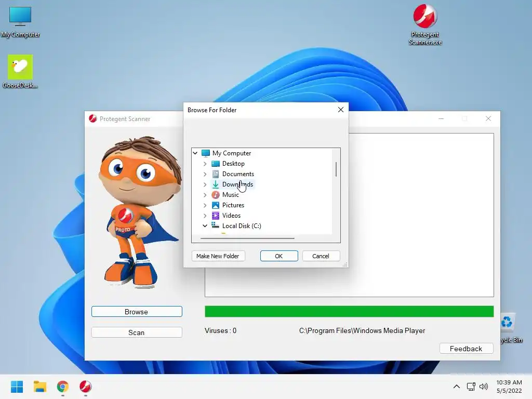Click the Make New Folder button
The height and width of the screenshot is (399, 532).
click(x=218, y=256)
